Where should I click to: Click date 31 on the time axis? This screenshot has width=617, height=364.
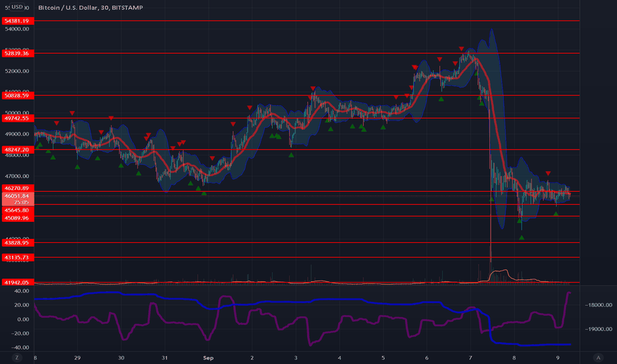pyautogui.click(x=164, y=357)
